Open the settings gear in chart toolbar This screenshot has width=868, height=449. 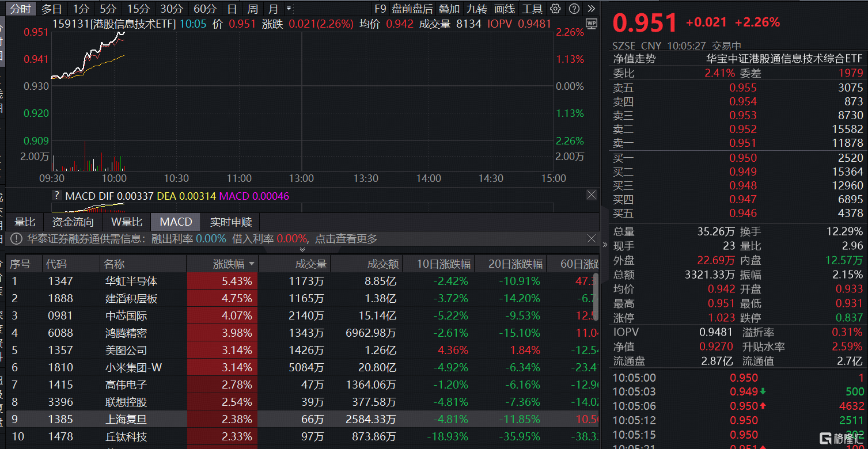point(555,9)
